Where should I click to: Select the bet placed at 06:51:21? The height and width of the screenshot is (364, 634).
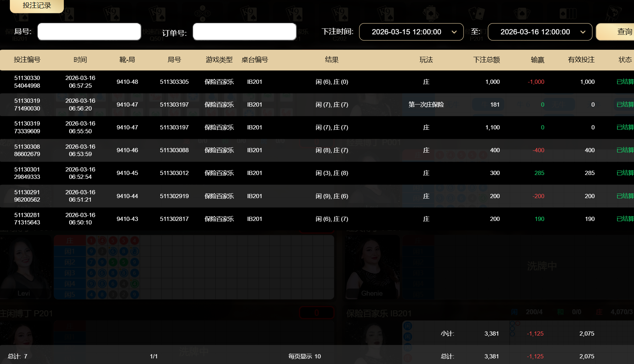(80, 196)
